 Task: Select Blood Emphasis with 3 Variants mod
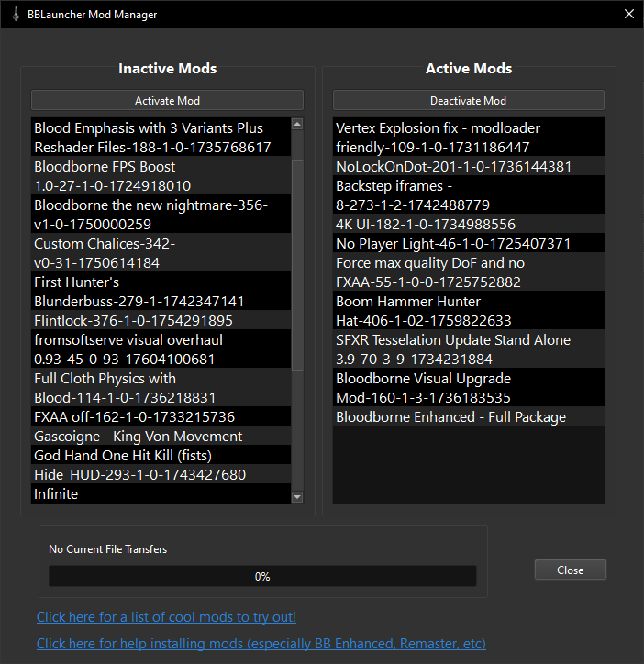(x=161, y=138)
